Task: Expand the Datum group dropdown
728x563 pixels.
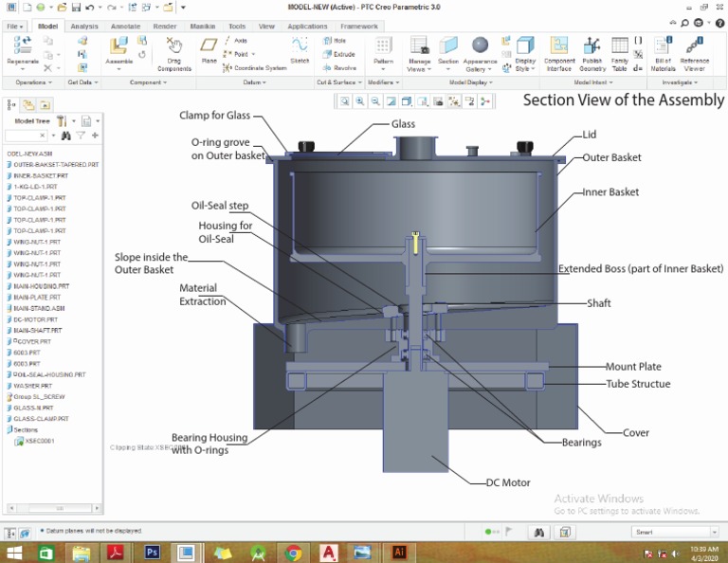Action: (254, 82)
